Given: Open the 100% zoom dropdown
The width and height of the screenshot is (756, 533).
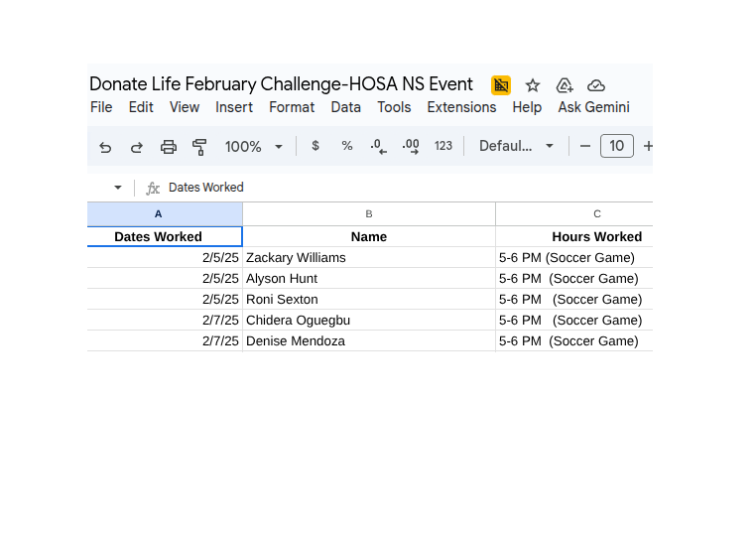Looking at the screenshot, I should (254, 146).
